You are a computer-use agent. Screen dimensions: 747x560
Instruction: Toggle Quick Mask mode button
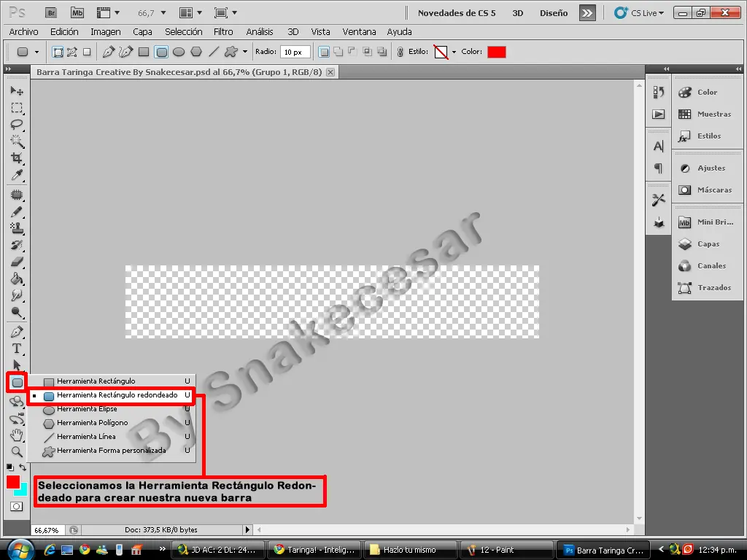[x=16, y=506]
